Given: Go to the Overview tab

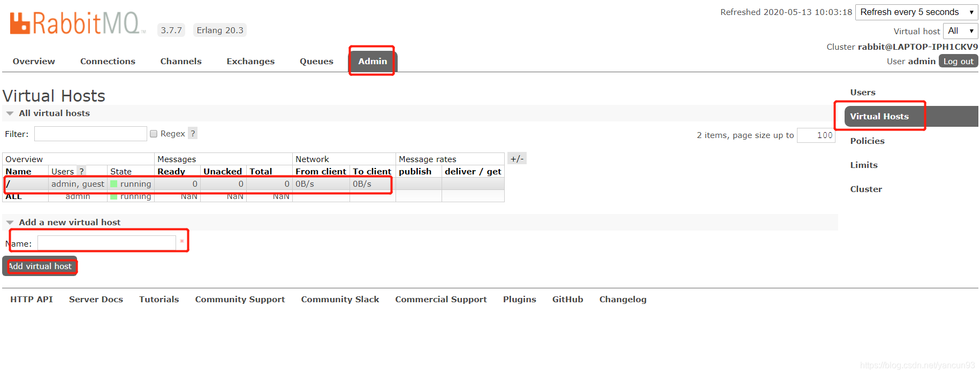Looking at the screenshot, I should [34, 61].
